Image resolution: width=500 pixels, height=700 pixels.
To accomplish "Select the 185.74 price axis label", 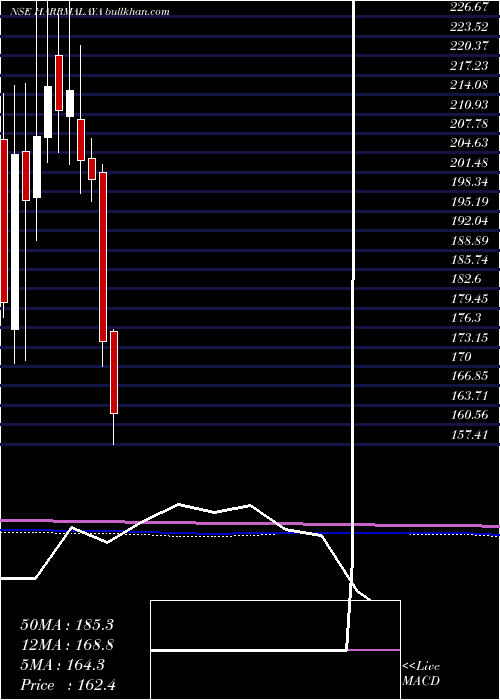I will (x=470, y=260).
